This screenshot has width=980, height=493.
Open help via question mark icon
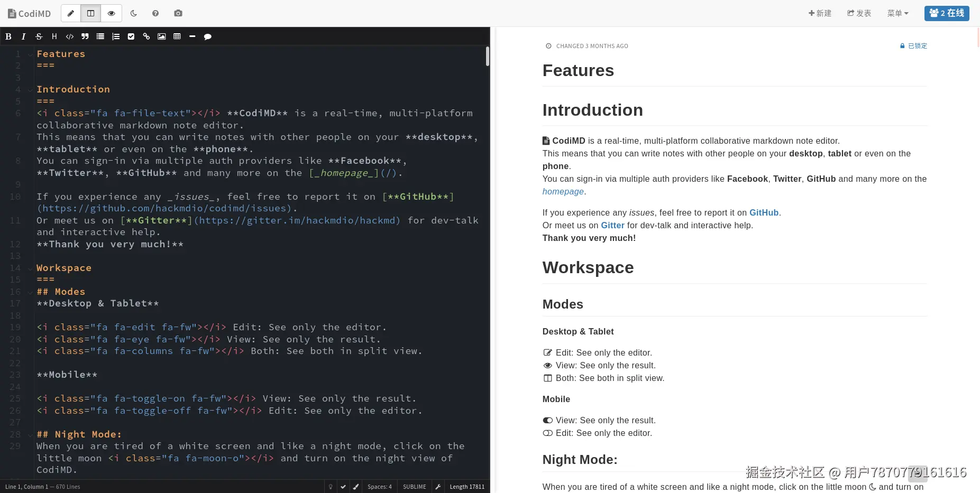coord(155,13)
